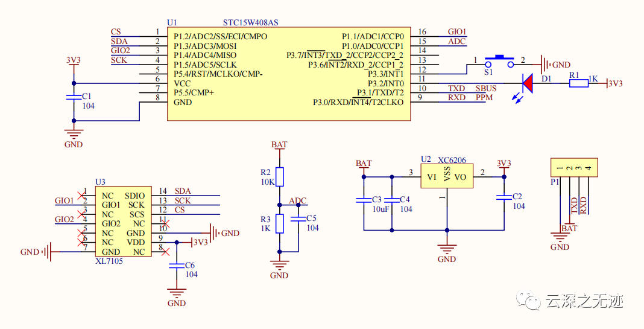The height and width of the screenshot is (329, 644).
Task: Click capacitor C5 symbol on ADC divider
Action: point(298,219)
